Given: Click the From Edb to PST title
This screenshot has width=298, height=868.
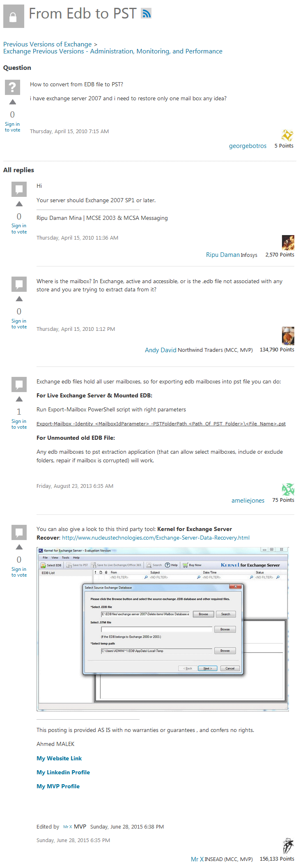Looking at the screenshot, I should click(82, 14).
